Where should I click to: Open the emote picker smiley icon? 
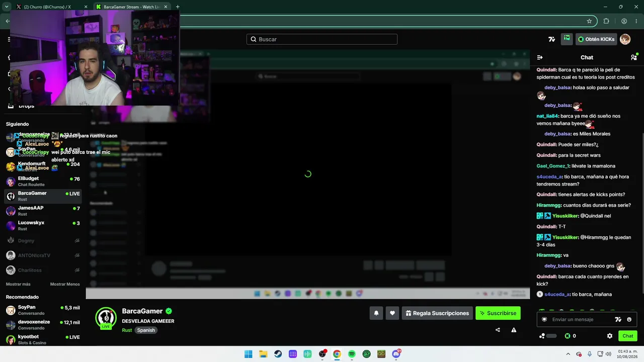[x=629, y=319]
